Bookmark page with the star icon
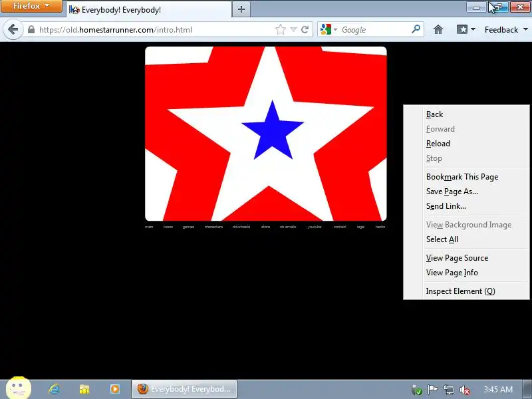 tap(280, 30)
